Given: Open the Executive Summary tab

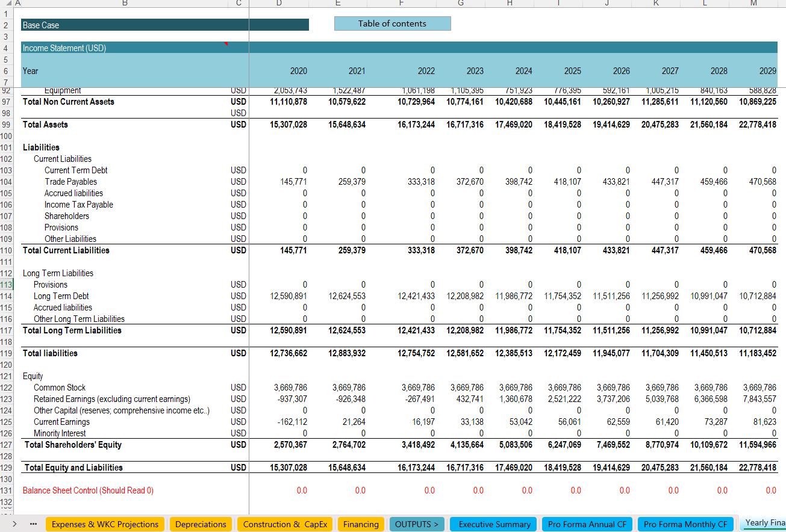Looking at the screenshot, I should click(x=494, y=524).
